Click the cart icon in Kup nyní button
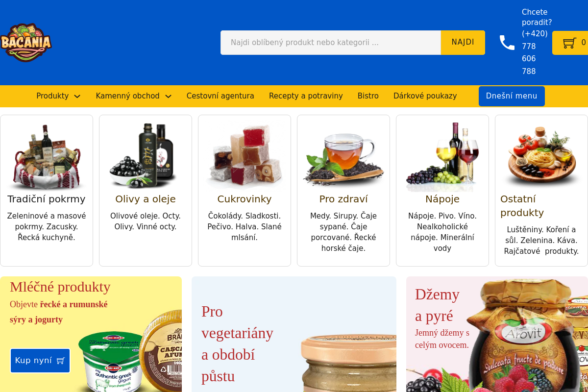588x392 pixels. click(x=61, y=361)
